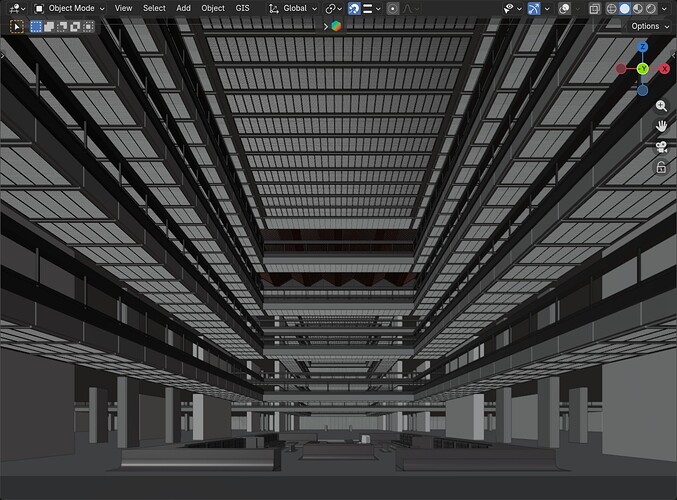The height and width of the screenshot is (500, 677).
Task: Open the editor type selector
Action: 17,8
